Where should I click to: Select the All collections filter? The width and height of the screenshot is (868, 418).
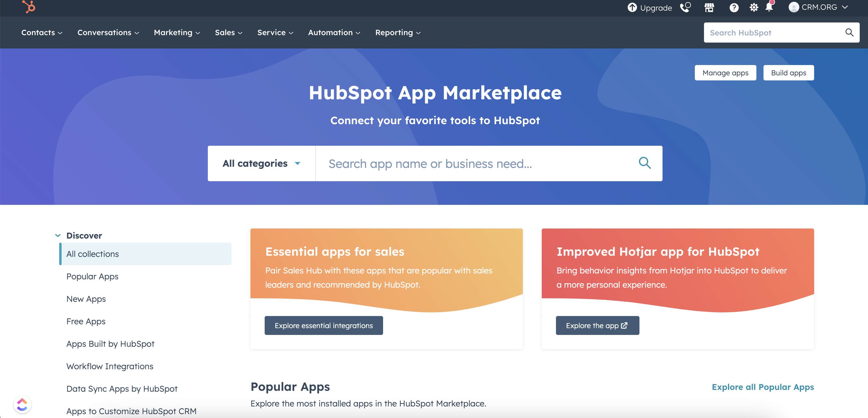93,254
